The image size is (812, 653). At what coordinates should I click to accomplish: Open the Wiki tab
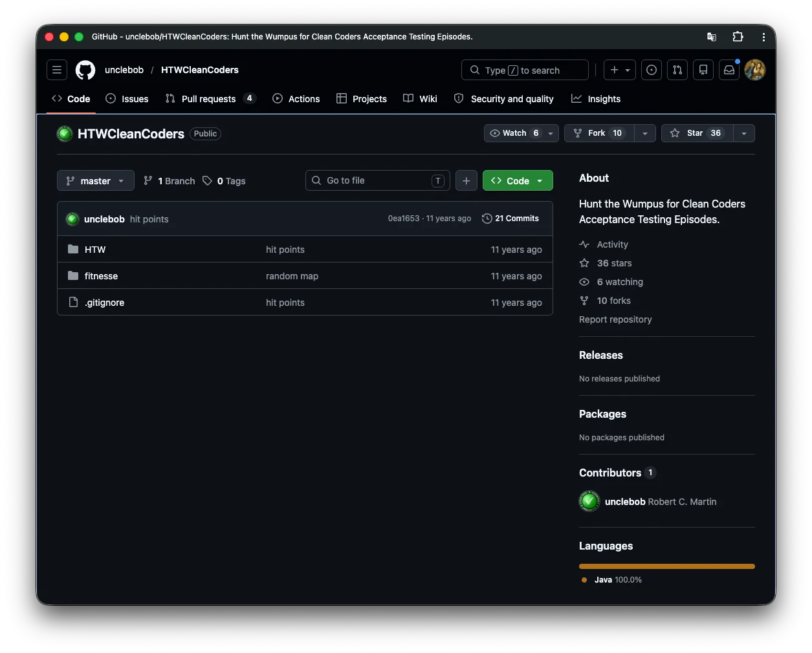421,99
